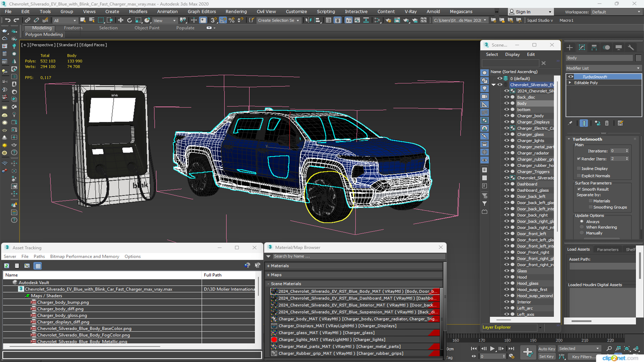Click the Set Key button
The image size is (644, 362).
[x=546, y=357]
